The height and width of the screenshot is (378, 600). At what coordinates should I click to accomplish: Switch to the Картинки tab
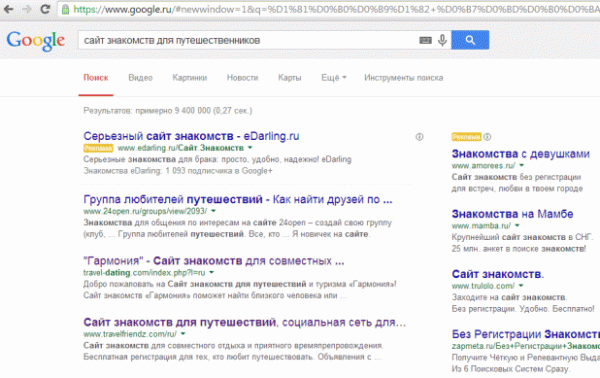(189, 78)
